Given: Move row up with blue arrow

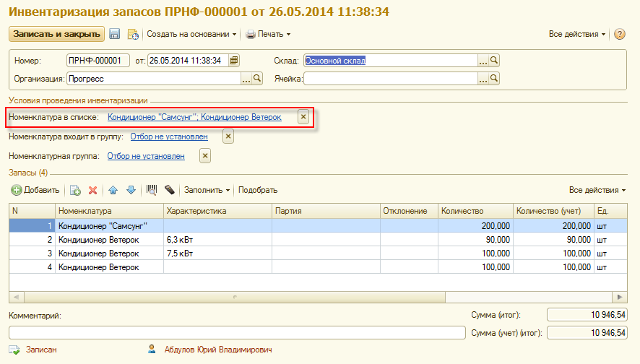Looking at the screenshot, I should click(x=113, y=190).
